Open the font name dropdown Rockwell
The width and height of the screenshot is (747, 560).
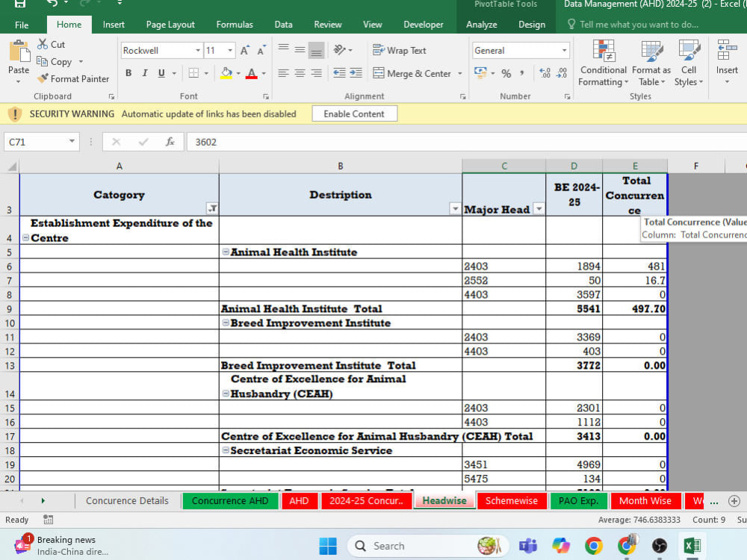[198, 51]
